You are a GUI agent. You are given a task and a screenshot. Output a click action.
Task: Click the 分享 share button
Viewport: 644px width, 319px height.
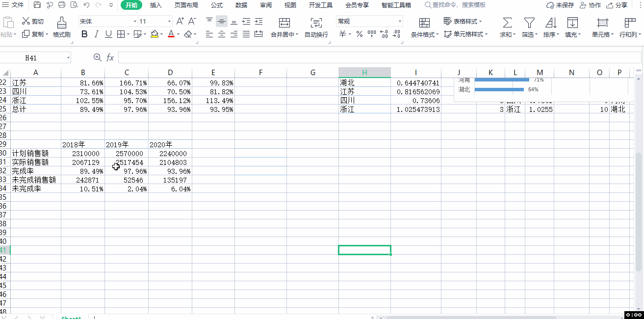pyautogui.click(x=617, y=5)
